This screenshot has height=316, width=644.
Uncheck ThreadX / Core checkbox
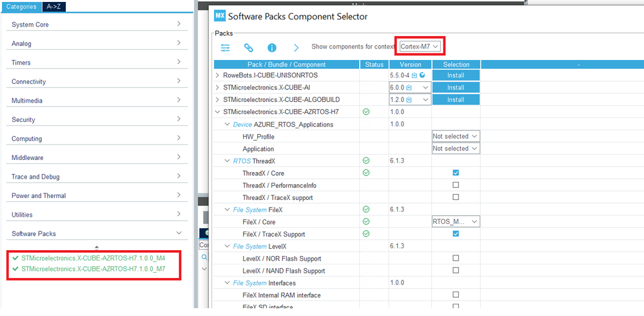(456, 173)
